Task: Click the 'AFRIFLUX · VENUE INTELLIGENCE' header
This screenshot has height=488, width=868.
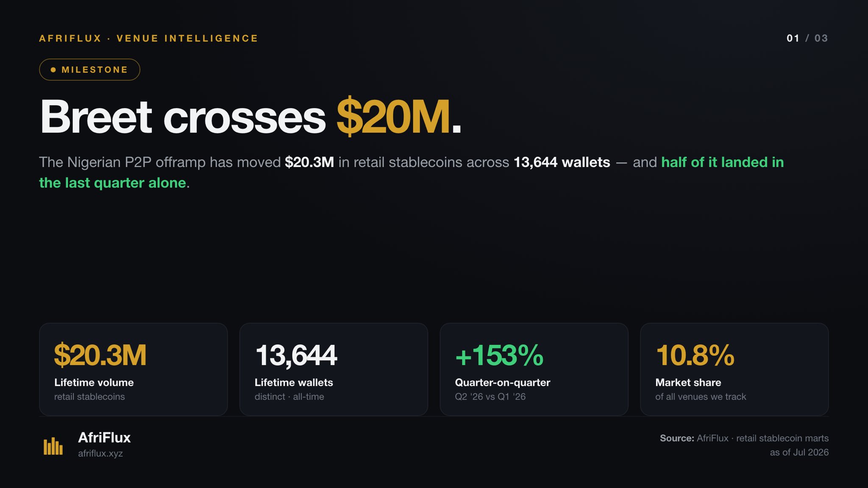Action: (149, 38)
